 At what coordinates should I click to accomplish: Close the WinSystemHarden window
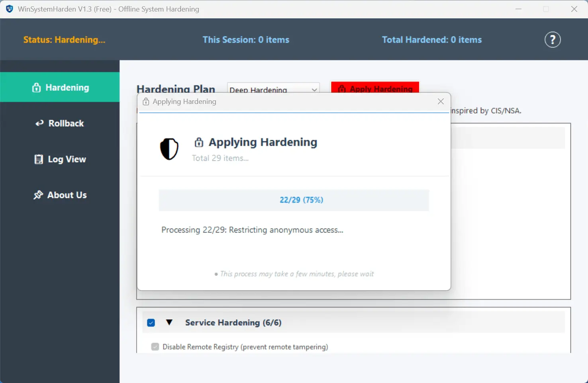574,9
